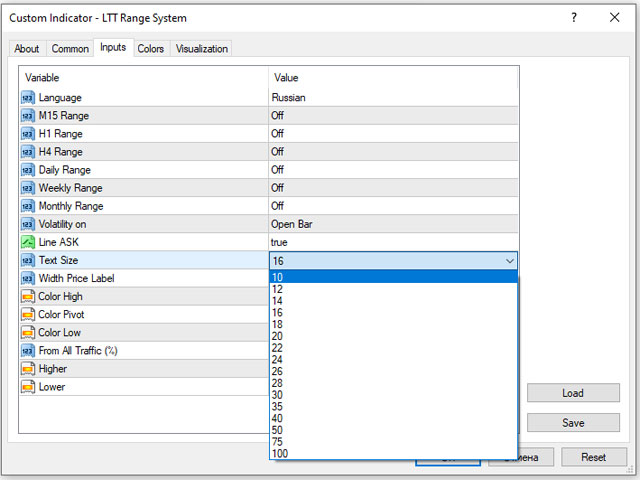Screen dimensions: 640x480
Task: Click the color icon beside Color Pivot
Action: click(x=28, y=315)
